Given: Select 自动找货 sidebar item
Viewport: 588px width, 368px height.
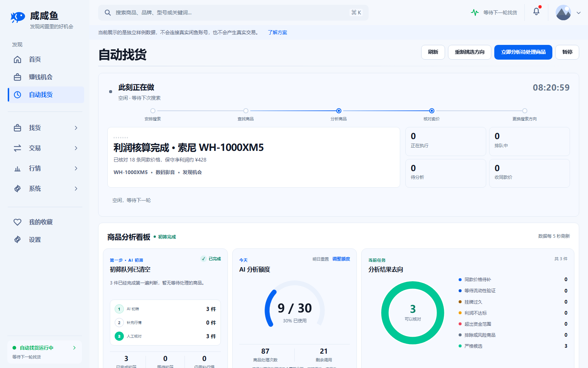Looking at the screenshot, I should point(46,95).
